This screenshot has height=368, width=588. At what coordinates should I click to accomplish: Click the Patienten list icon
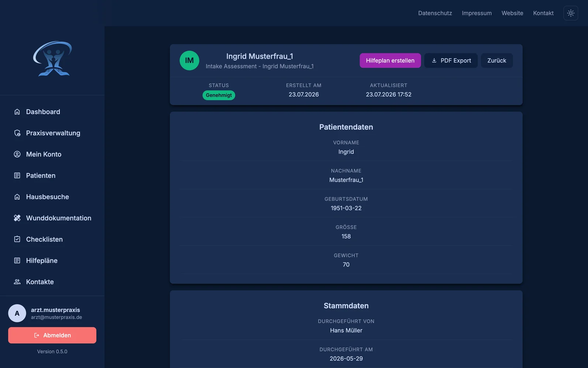tap(17, 176)
